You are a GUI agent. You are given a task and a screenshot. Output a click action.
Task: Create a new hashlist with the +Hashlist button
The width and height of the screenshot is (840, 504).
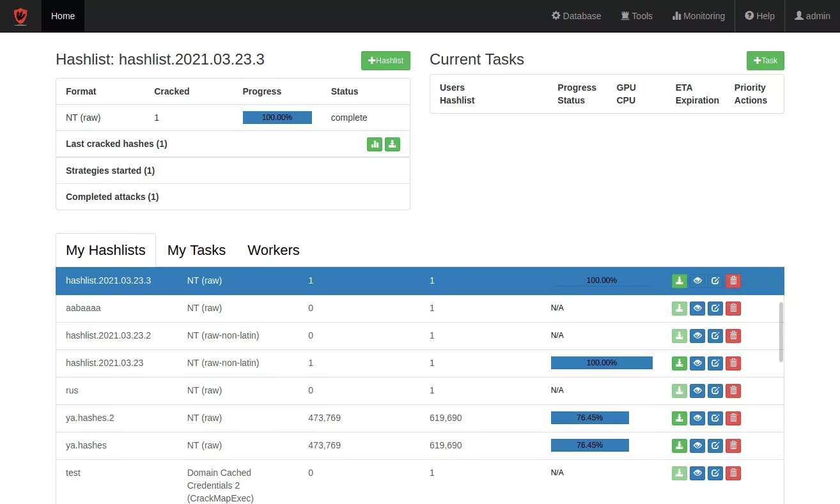tap(385, 60)
